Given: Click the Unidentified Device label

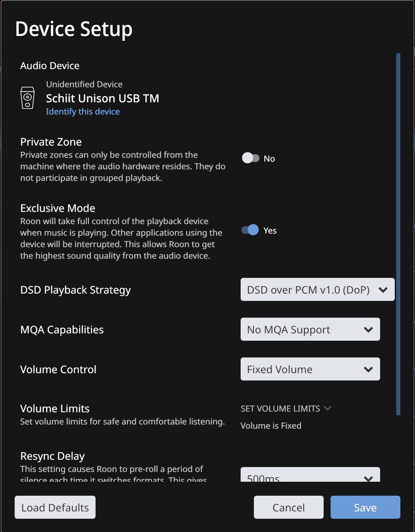Looking at the screenshot, I should [84, 84].
